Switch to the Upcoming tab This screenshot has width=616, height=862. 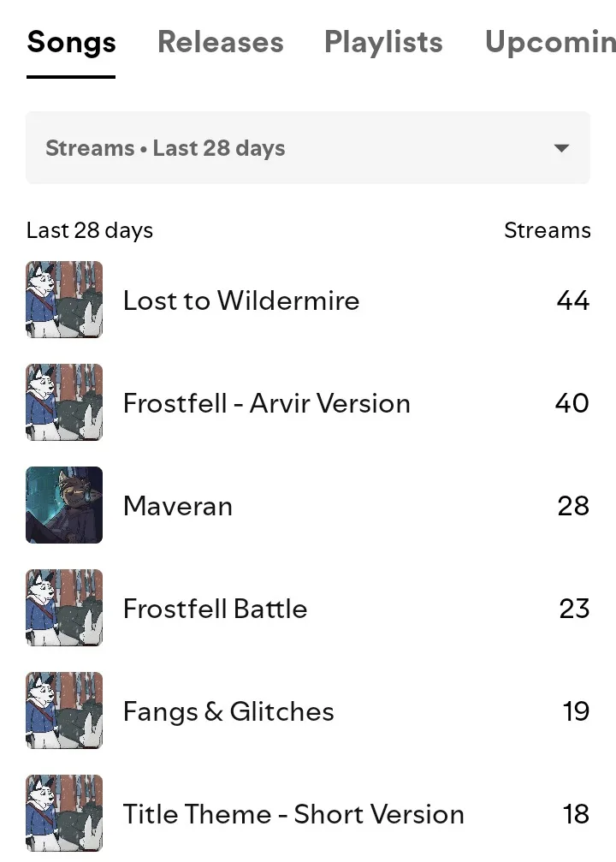tap(550, 42)
